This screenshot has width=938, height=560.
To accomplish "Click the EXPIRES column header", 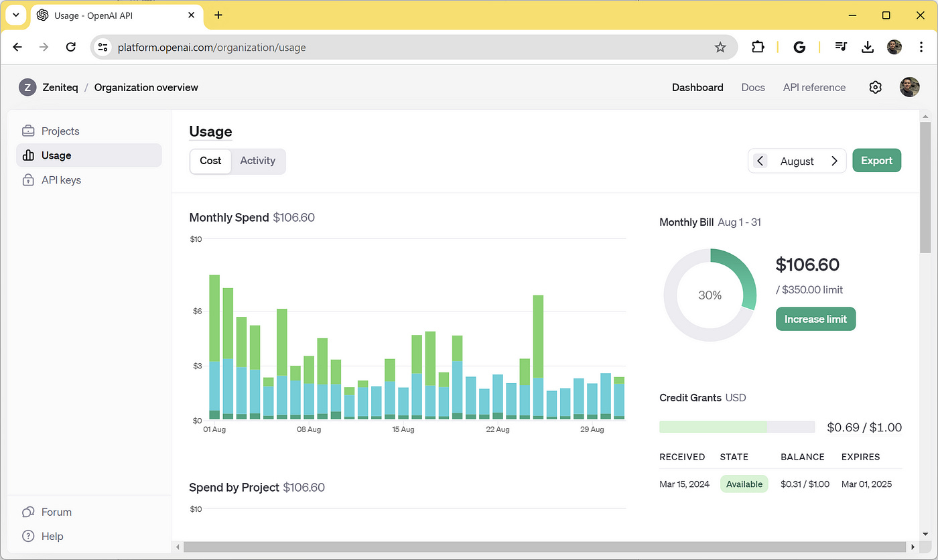I will [861, 457].
